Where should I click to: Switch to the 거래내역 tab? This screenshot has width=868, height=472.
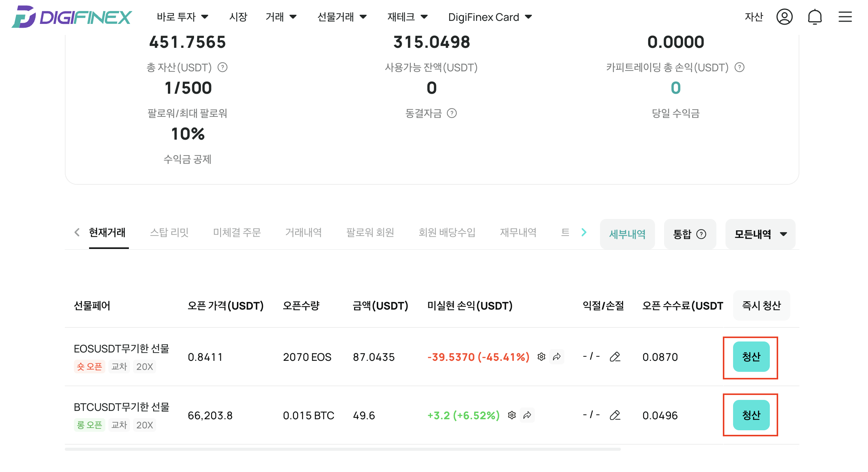(303, 232)
